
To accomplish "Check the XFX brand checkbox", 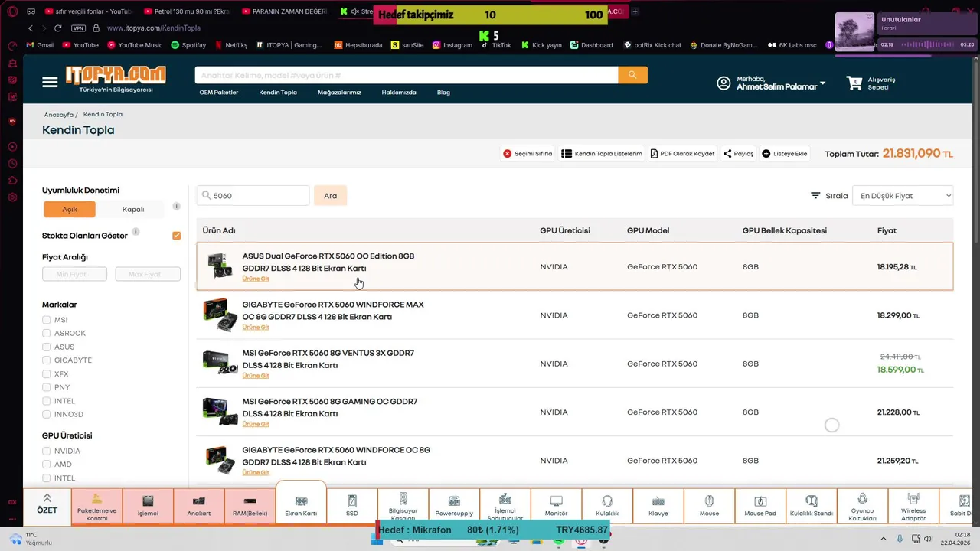I will (x=47, y=374).
